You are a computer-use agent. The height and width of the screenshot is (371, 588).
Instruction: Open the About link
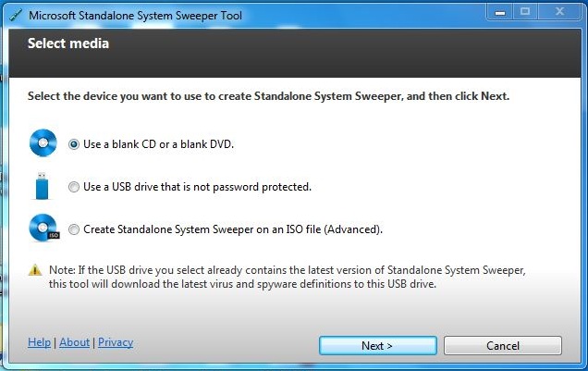[74, 342]
